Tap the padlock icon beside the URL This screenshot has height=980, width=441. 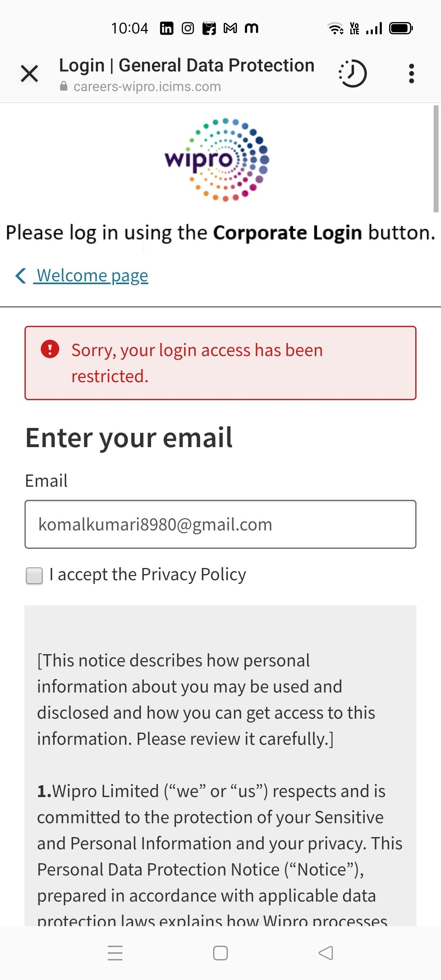(x=64, y=86)
